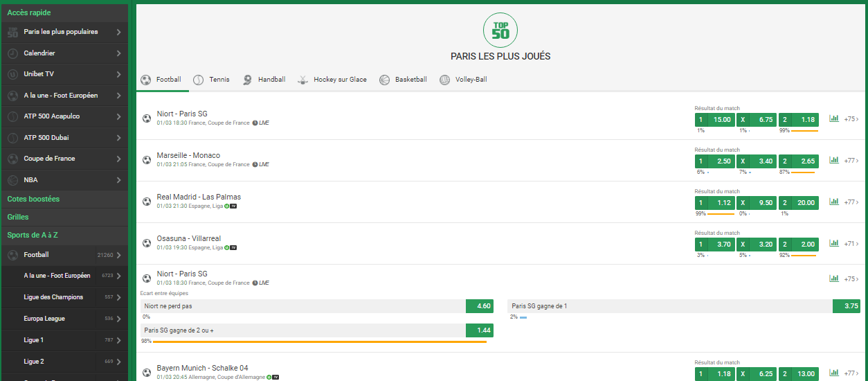Click TV icon on Osasuna - Villarreal row
This screenshot has width=868, height=381.
tap(233, 247)
